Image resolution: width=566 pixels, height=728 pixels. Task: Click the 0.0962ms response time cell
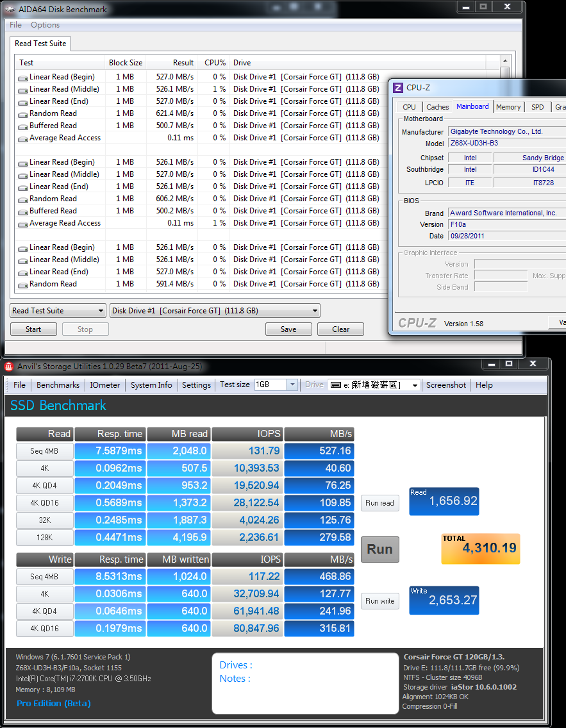point(110,468)
